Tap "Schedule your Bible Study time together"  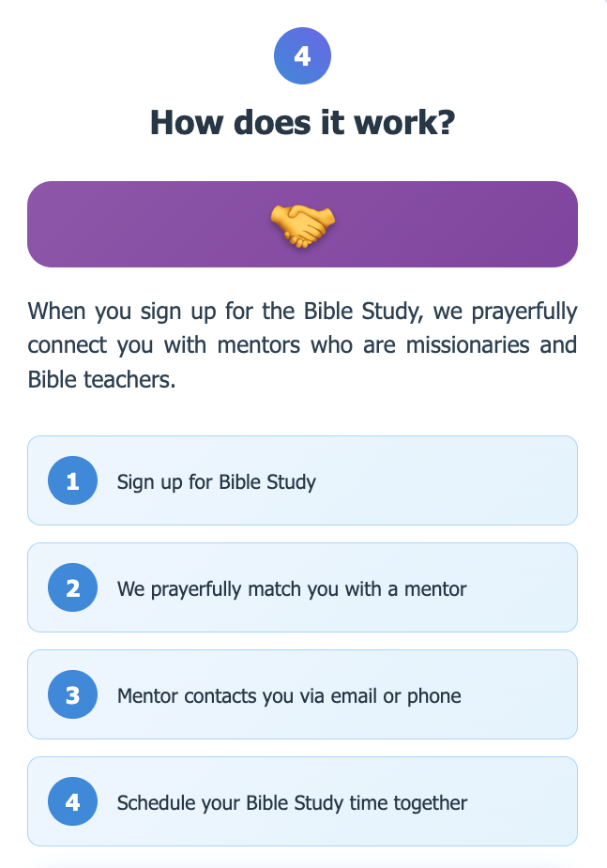click(303, 801)
